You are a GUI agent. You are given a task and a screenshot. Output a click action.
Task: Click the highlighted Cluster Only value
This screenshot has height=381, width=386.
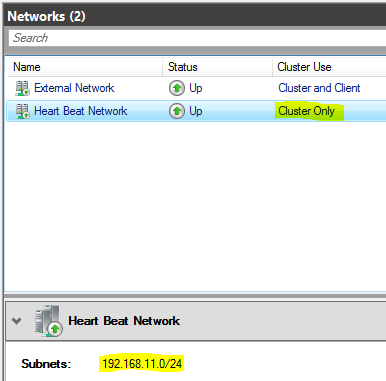pos(306,111)
